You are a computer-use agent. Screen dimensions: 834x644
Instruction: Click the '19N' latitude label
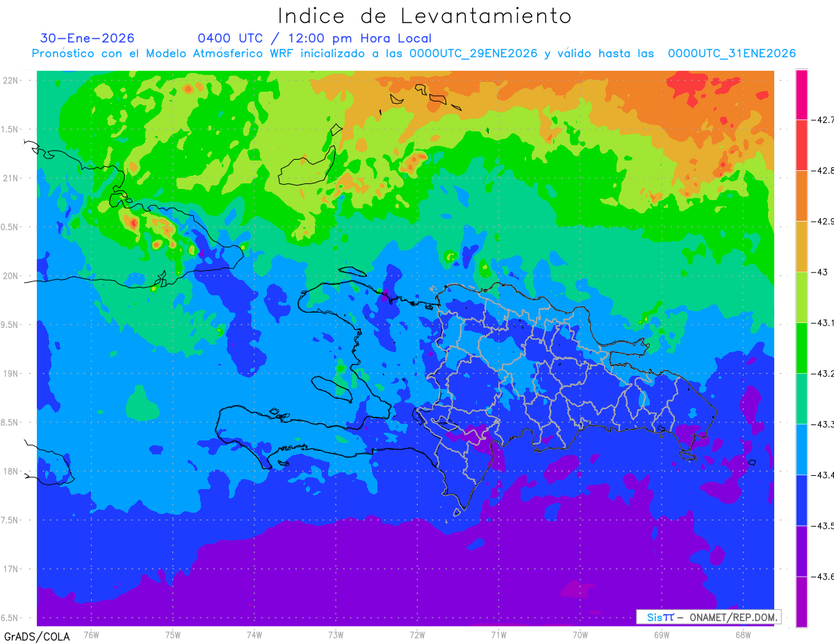coord(11,374)
